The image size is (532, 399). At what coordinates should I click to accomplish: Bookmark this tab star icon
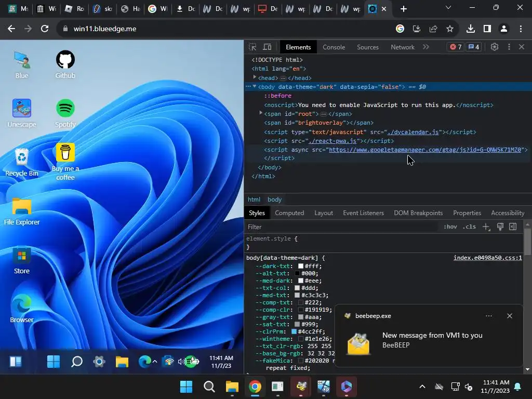coord(450,29)
